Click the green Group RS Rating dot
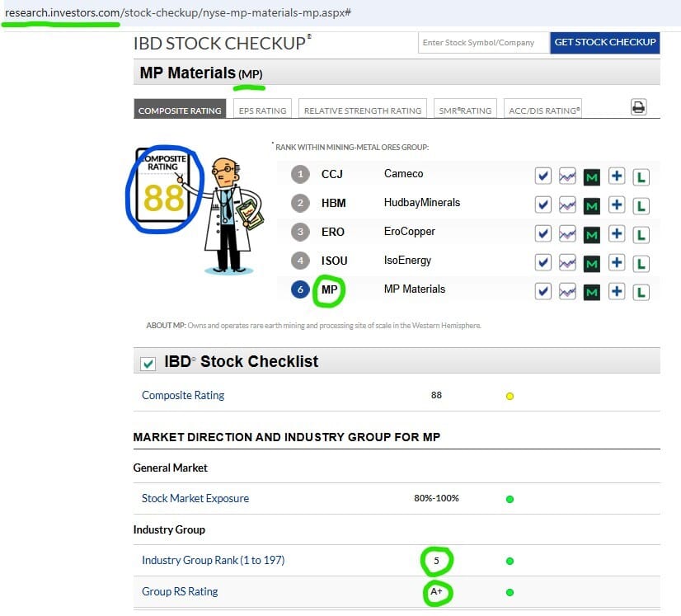Image resolution: width=681 pixels, height=616 pixels. [510, 592]
